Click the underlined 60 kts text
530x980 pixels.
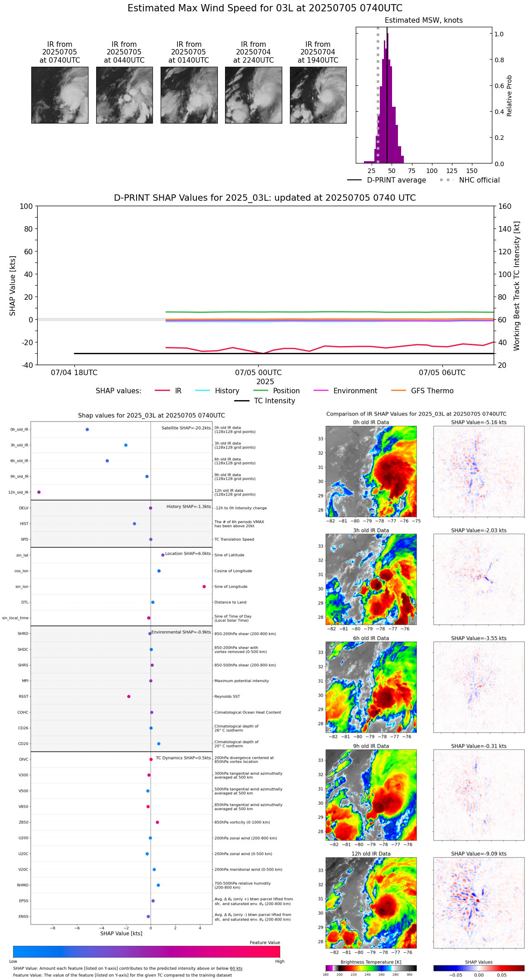[x=236, y=968]
